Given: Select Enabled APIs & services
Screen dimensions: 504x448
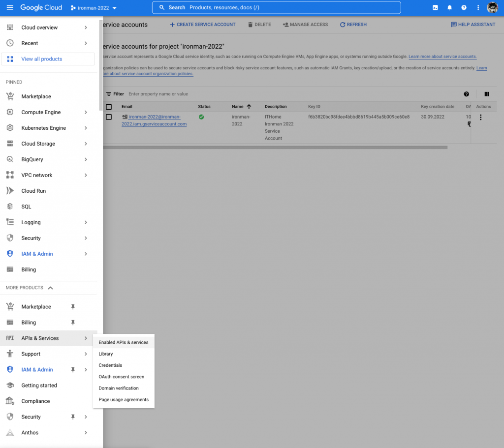Looking at the screenshot, I should click(124, 342).
